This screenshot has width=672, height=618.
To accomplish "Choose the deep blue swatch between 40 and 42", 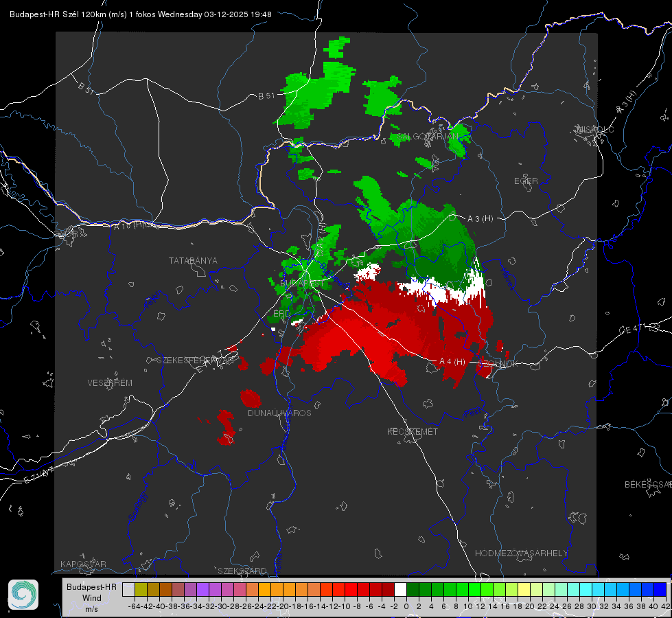I will coord(660,589).
